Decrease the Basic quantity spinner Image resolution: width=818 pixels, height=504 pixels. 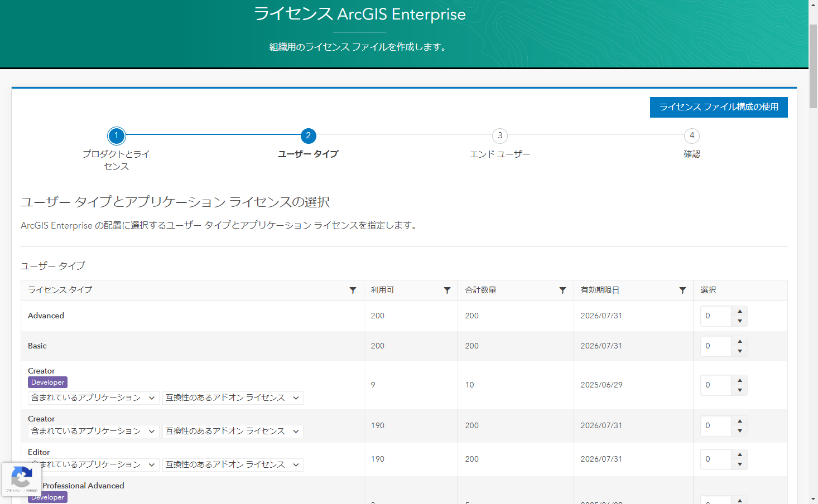[x=740, y=351]
